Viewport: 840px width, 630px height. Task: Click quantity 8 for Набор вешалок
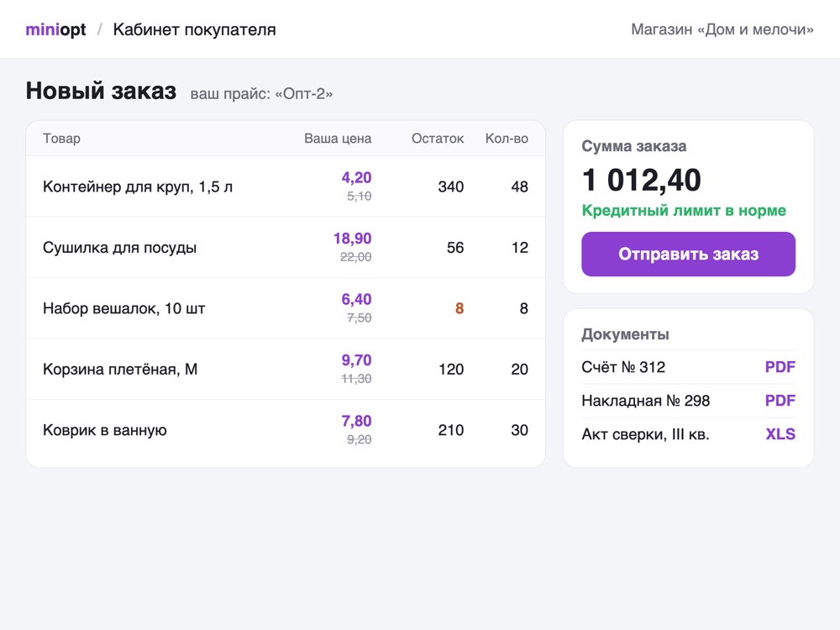(x=524, y=308)
